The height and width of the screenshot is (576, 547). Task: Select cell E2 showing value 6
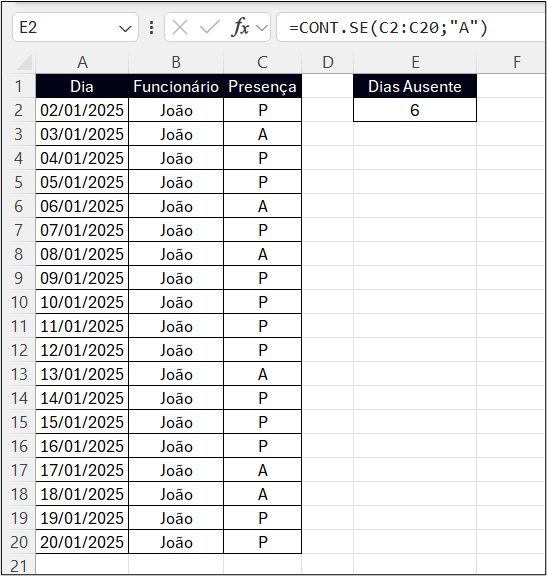click(415, 110)
